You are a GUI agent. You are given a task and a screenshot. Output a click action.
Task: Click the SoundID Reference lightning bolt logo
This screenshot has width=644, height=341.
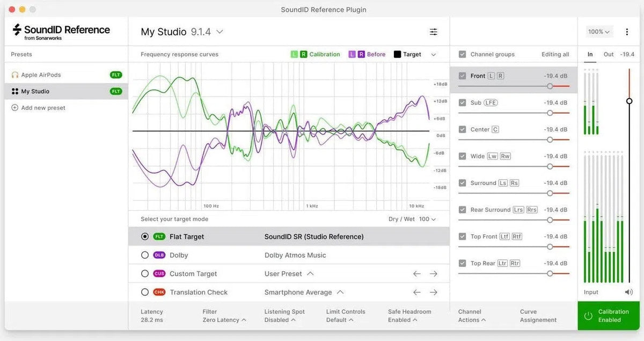18,31
